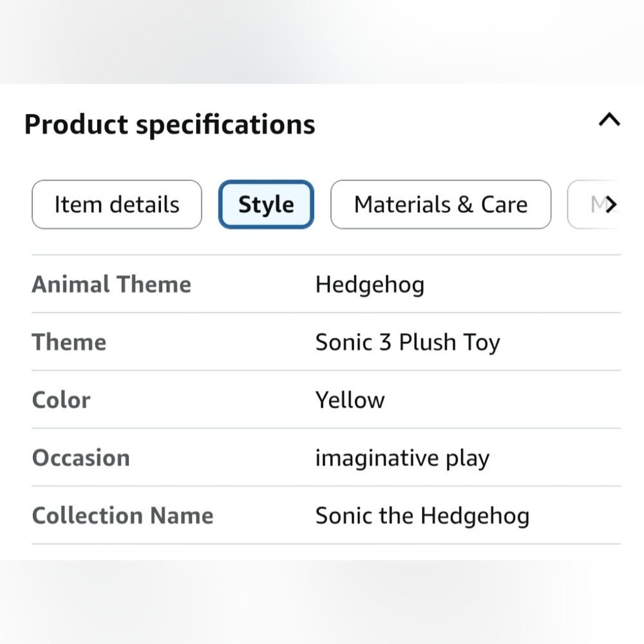Select the Hedgehog value text
This screenshot has height=644, width=644.
pyautogui.click(x=370, y=285)
